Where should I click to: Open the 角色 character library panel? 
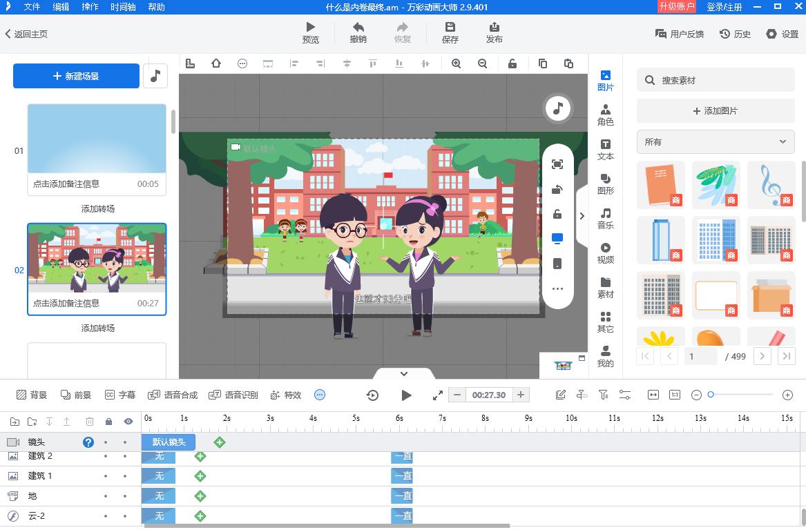(605, 115)
